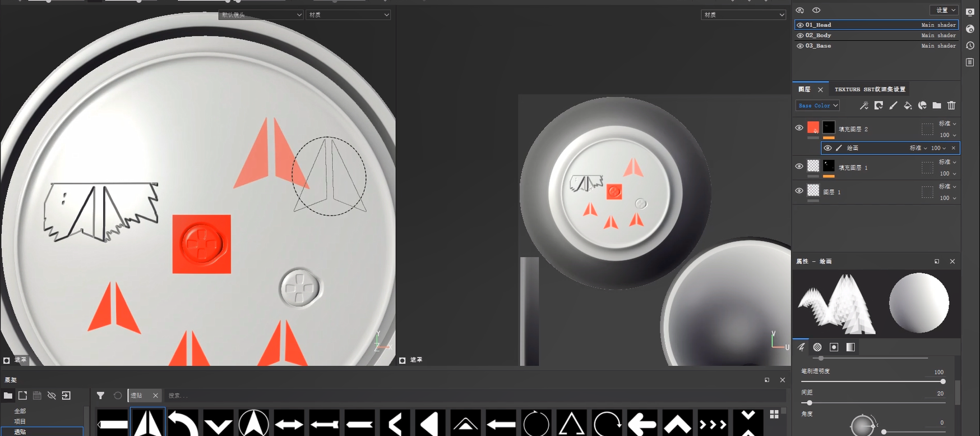The width and height of the screenshot is (980, 436).
Task: Add a paint layer with brush icon
Action: 893,105
